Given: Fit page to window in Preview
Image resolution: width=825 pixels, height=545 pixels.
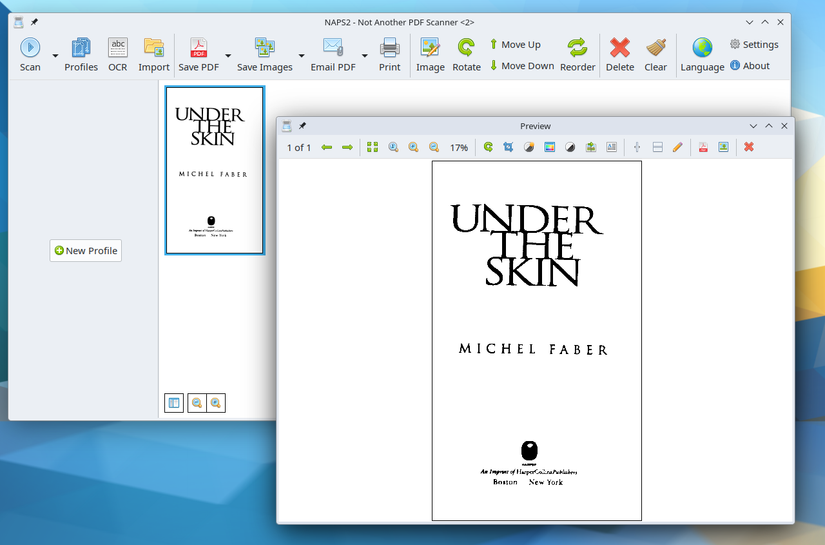Looking at the screenshot, I should (x=373, y=147).
